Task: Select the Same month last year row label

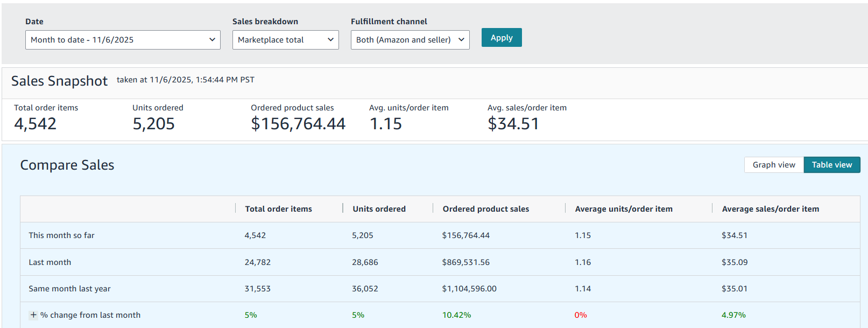Action: (x=69, y=289)
